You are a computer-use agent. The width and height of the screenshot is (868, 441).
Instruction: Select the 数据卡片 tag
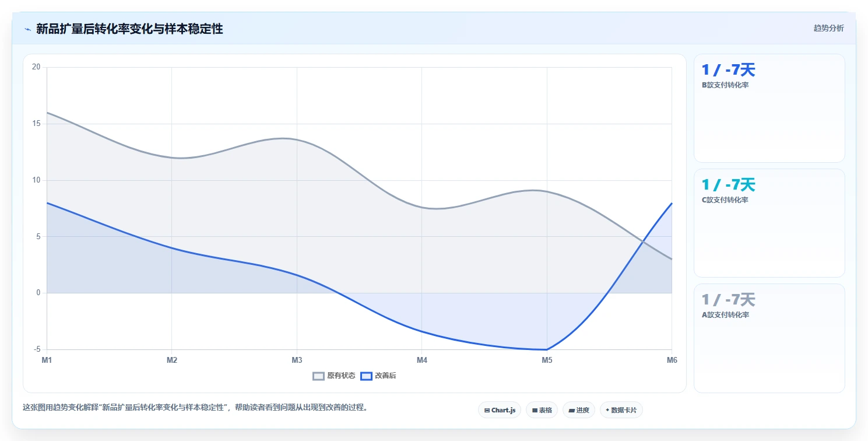(x=621, y=410)
